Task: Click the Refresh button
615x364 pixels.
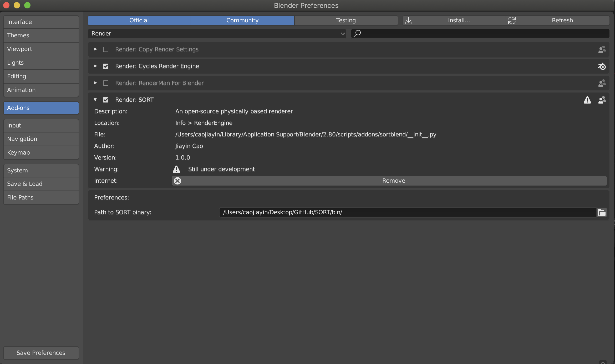Action: tap(558, 20)
